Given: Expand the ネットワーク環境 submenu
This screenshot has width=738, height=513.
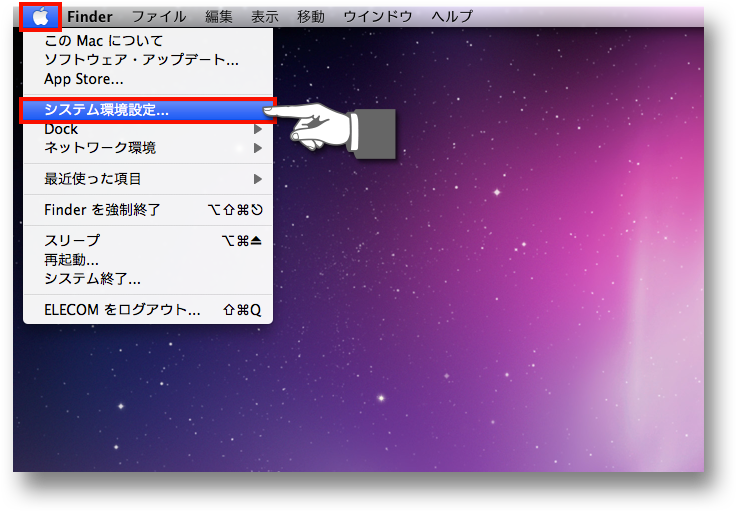Looking at the screenshot, I should click(x=148, y=148).
